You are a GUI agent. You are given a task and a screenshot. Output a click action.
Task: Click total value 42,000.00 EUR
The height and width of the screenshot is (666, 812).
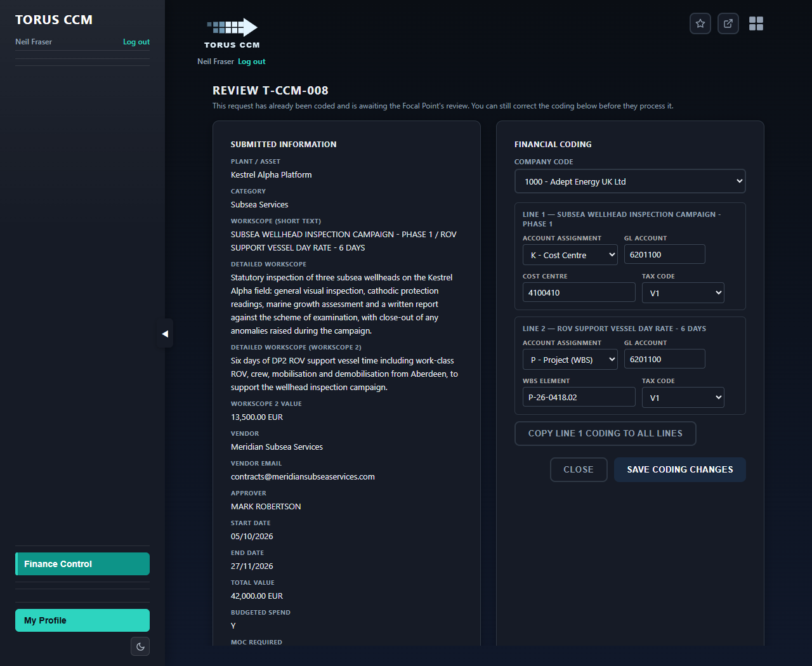tap(257, 596)
